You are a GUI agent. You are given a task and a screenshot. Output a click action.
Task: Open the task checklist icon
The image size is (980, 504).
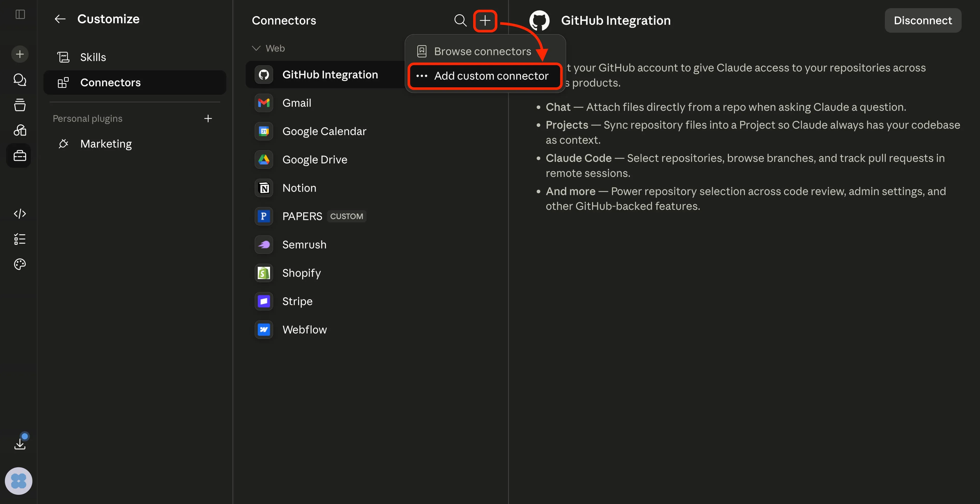coord(20,239)
